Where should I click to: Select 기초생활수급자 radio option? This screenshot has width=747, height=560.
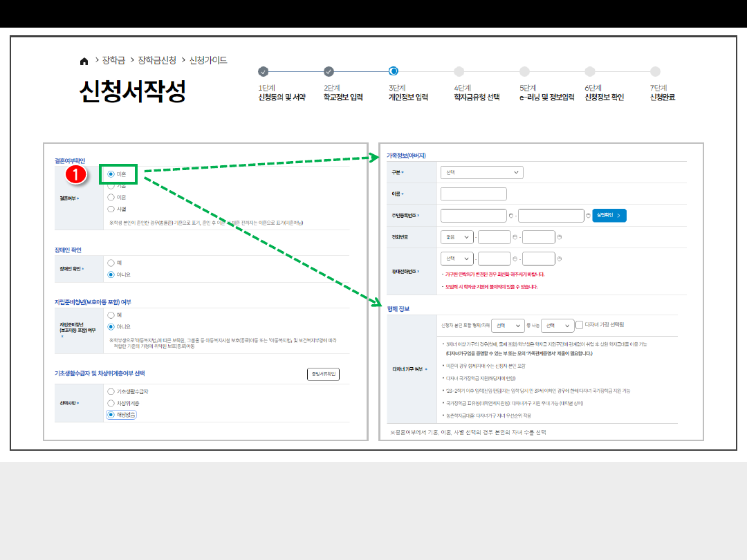click(x=111, y=391)
